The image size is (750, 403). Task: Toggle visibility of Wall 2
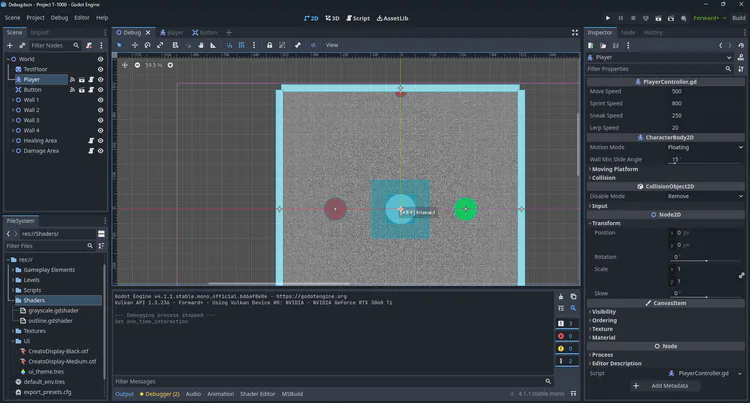pyautogui.click(x=100, y=110)
